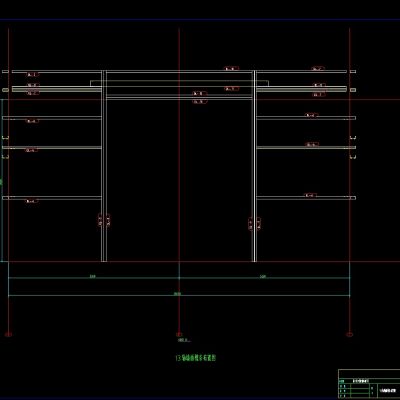The image size is (400, 400).
Task: Select the left double-line vertical column
Action: point(104,166)
